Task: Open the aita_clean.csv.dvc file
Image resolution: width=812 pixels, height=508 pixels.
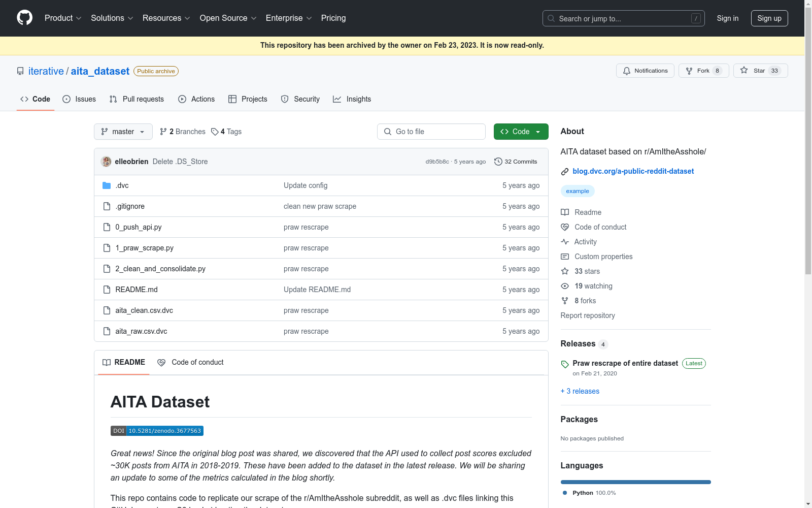Action: [144, 310]
